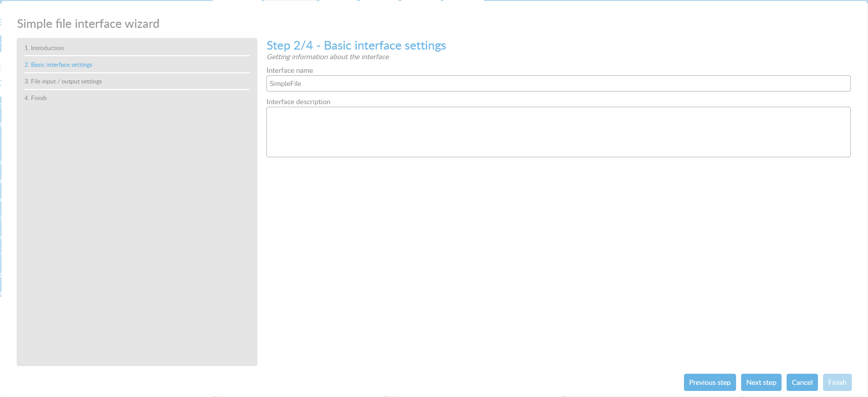This screenshot has height=397, width=868.
Task: Click the 'Interface description' label
Action: (x=298, y=102)
